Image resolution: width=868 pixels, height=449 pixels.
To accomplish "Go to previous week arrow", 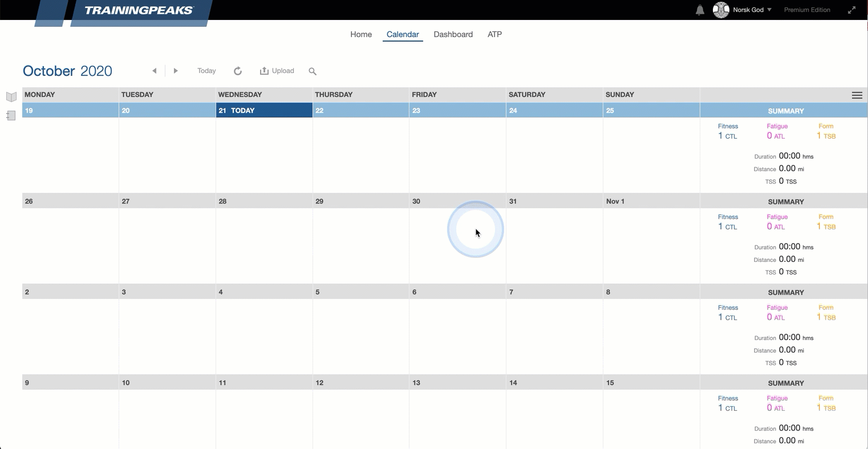I will pyautogui.click(x=154, y=71).
